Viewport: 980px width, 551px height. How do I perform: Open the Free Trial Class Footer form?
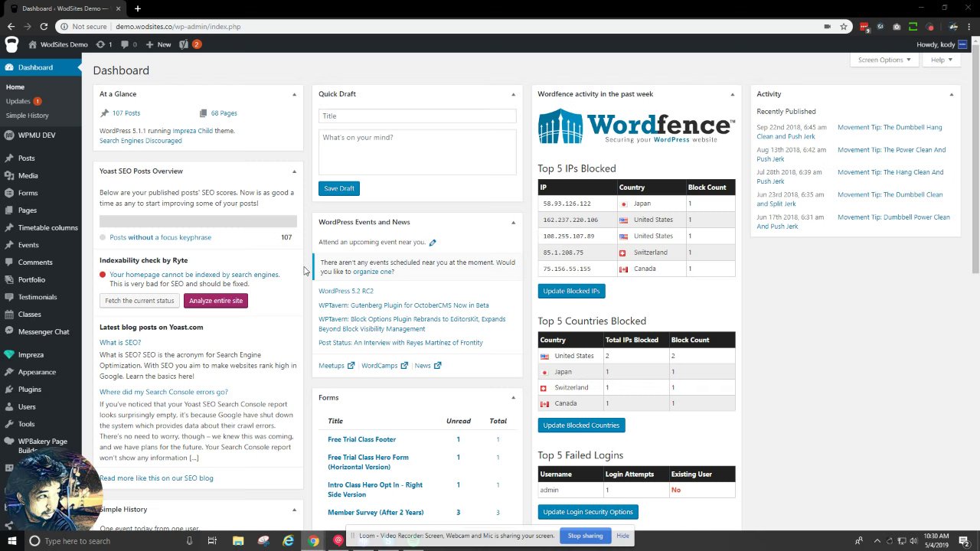pyautogui.click(x=361, y=440)
